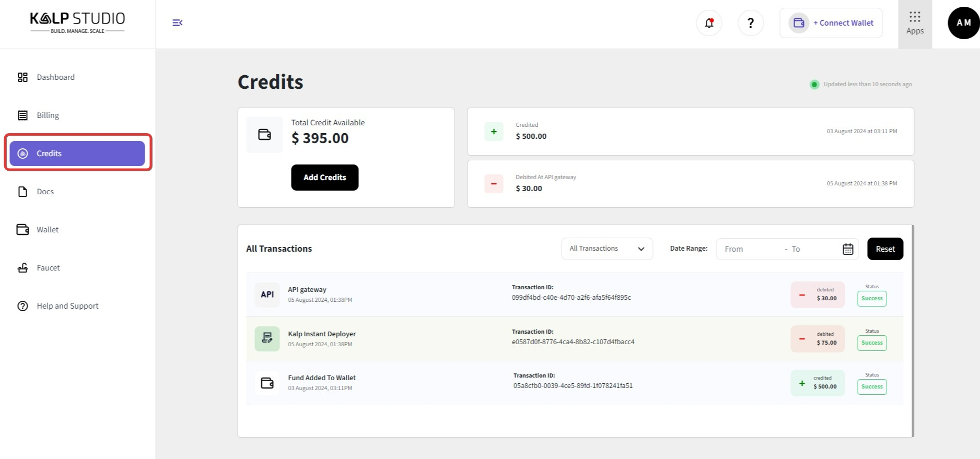Navigate to Help and Support
The width and height of the screenshot is (980, 459).
point(67,306)
